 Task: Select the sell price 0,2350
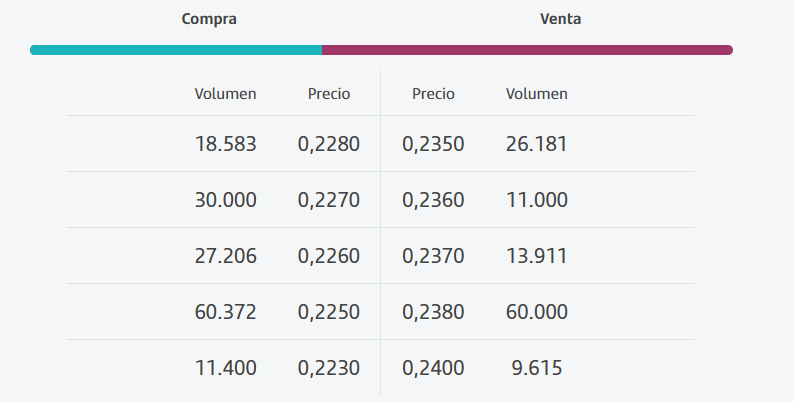[433, 144]
